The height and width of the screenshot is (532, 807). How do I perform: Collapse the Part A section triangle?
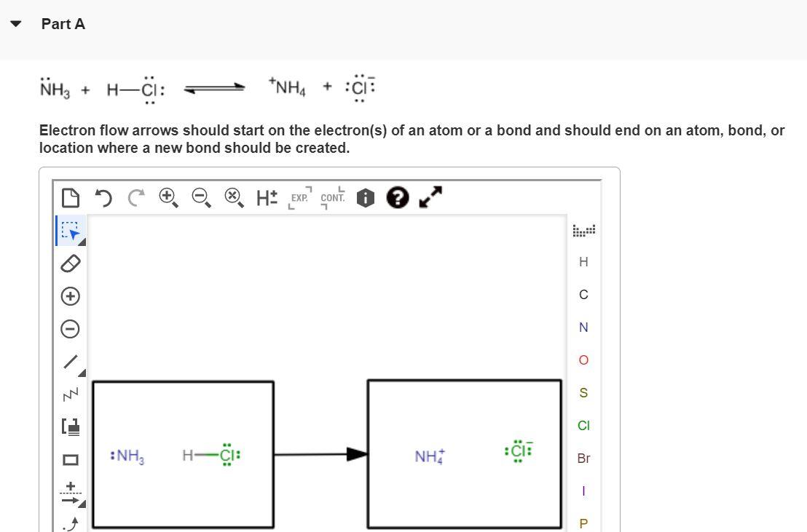16,24
